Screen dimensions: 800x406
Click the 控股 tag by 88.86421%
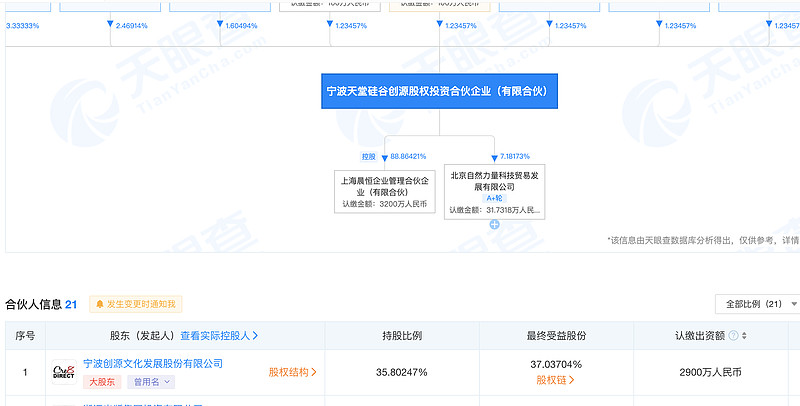click(x=369, y=157)
